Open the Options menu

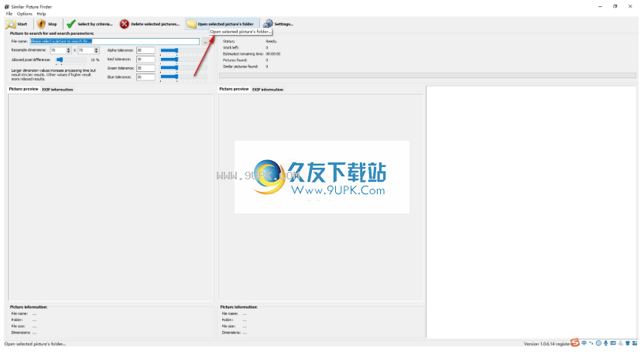[x=25, y=14]
